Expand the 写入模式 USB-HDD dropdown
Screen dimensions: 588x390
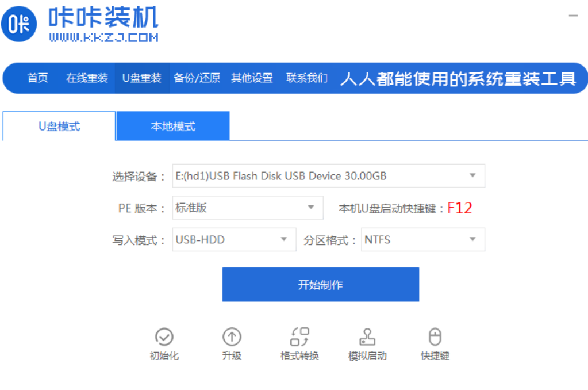tap(234, 239)
